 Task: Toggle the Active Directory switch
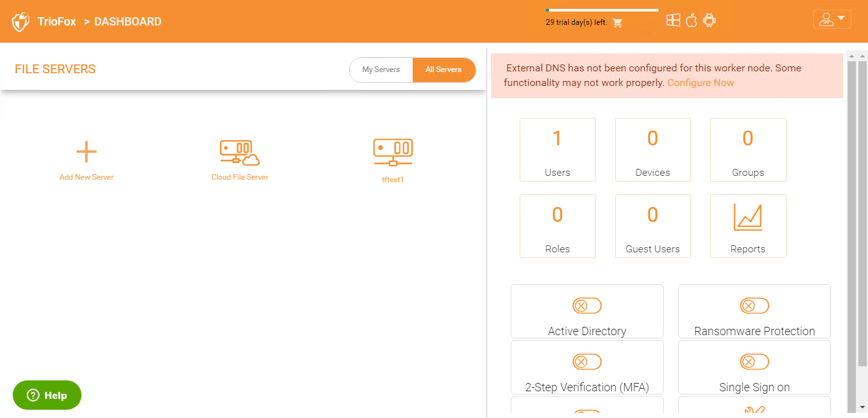[x=587, y=306]
